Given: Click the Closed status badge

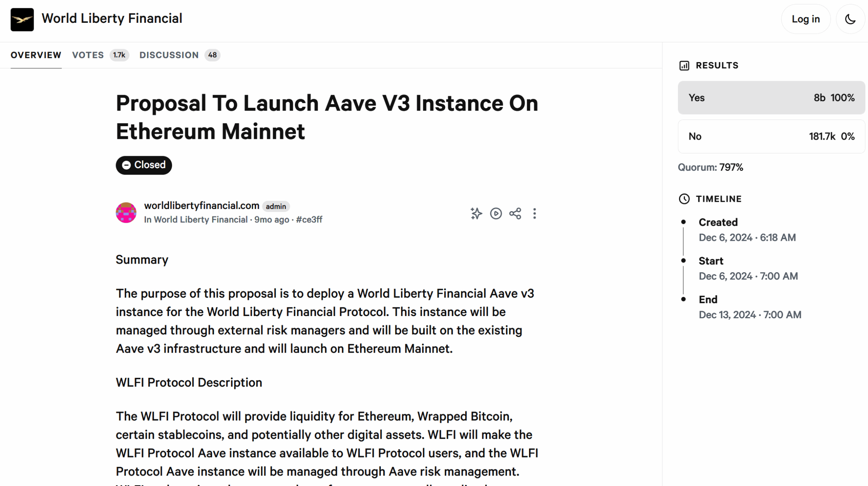Looking at the screenshot, I should click(x=144, y=165).
